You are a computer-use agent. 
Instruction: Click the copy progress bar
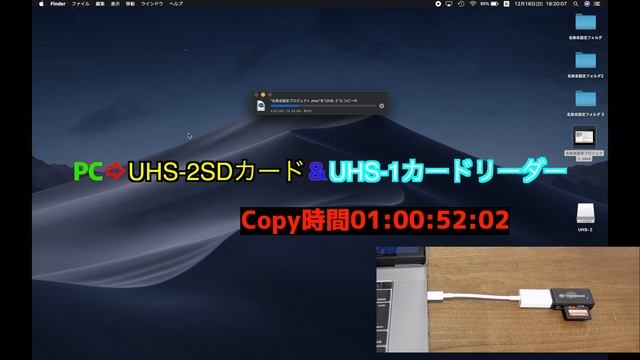click(x=323, y=106)
